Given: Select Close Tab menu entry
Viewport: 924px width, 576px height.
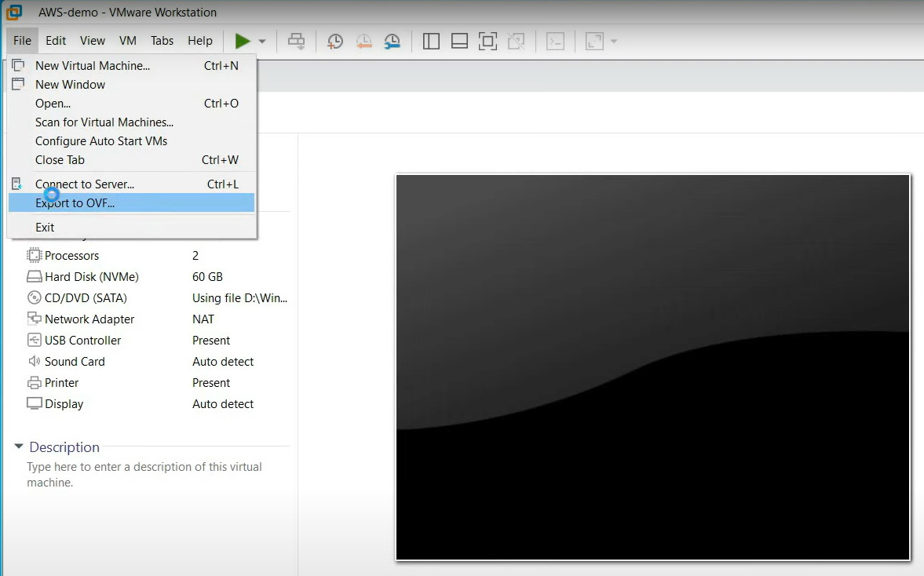Looking at the screenshot, I should click(131, 160).
